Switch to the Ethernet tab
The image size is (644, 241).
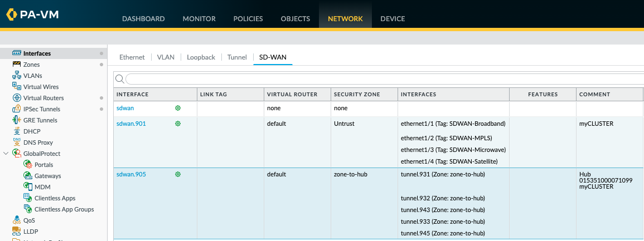tap(132, 57)
